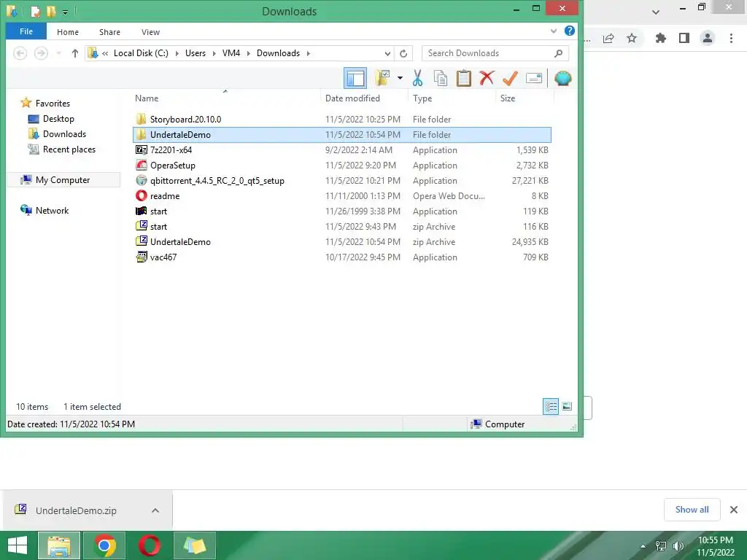Sort by the Size column header

pyautogui.click(x=508, y=98)
